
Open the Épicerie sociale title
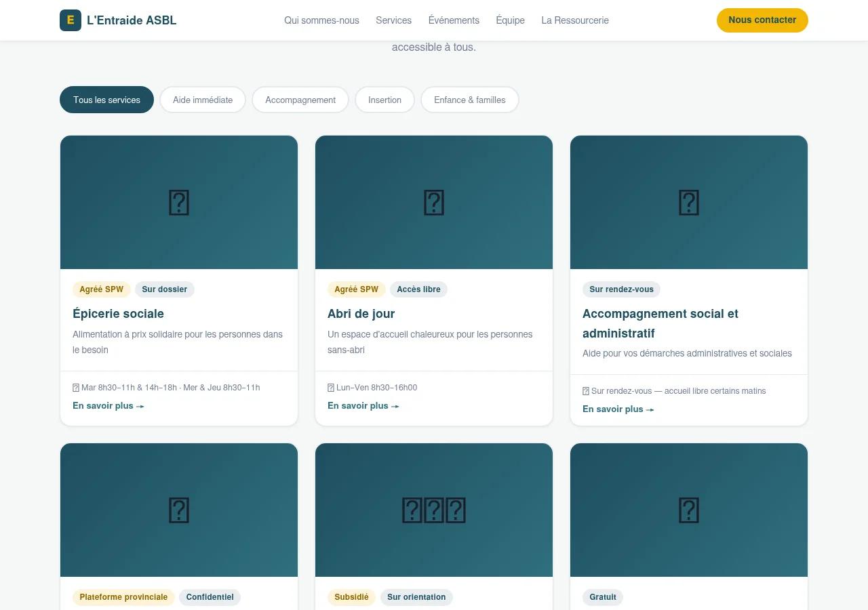coord(118,314)
